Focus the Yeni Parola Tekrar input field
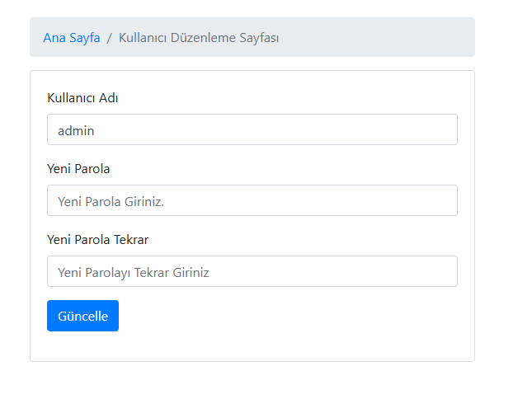532x399 pixels. point(252,271)
